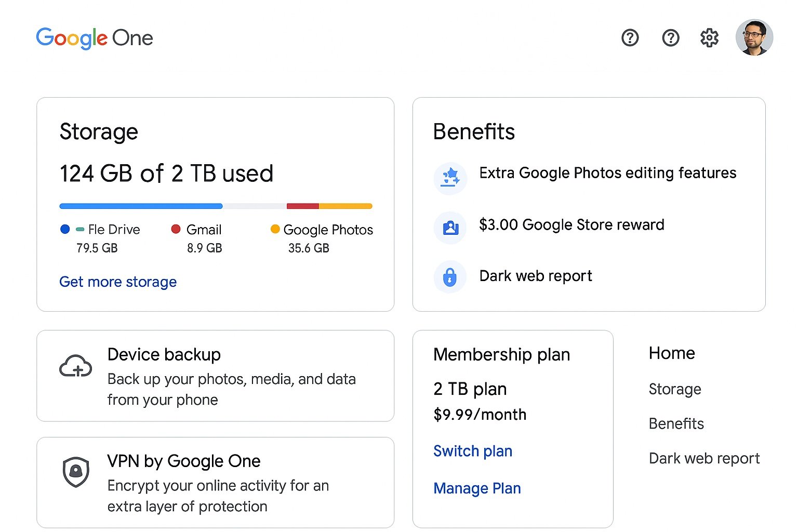Click the yellow Google Photos legend dot
This screenshot has height=532, width=798.
pos(275,229)
